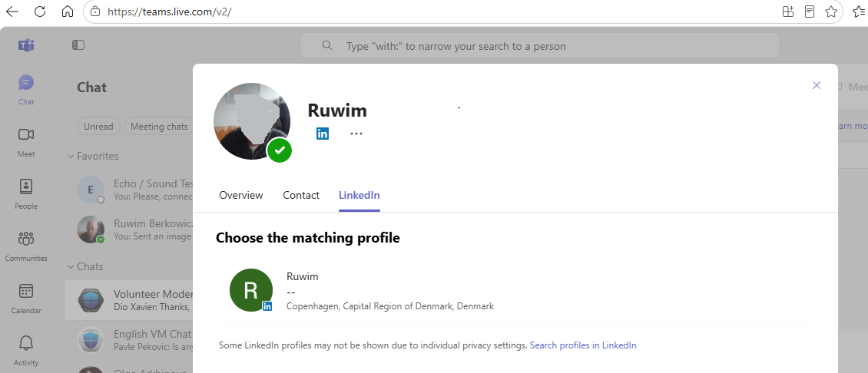Click the address bar URL teams.live.com
The width and height of the screenshot is (868, 373).
click(170, 12)
